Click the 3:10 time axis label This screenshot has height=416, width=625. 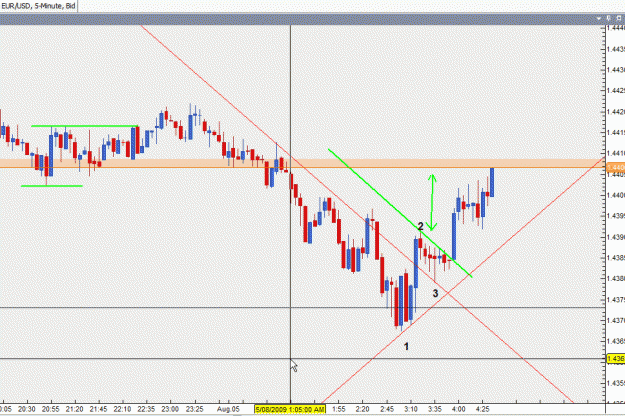pos(411,409)
